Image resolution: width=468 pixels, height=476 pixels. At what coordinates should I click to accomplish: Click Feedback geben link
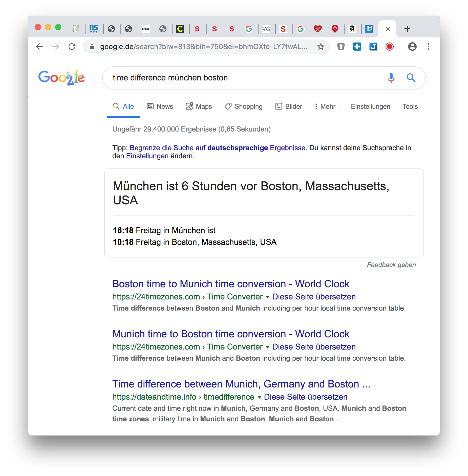391,265
